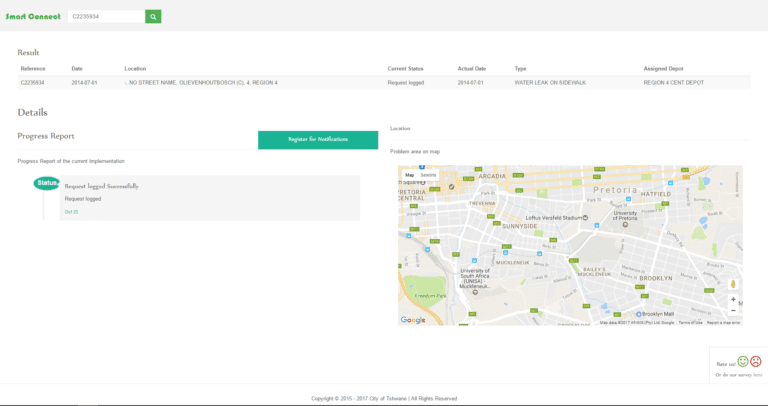Click University of Pretoria map marker
Screen dimensions: 768x406
click(625, 224)
